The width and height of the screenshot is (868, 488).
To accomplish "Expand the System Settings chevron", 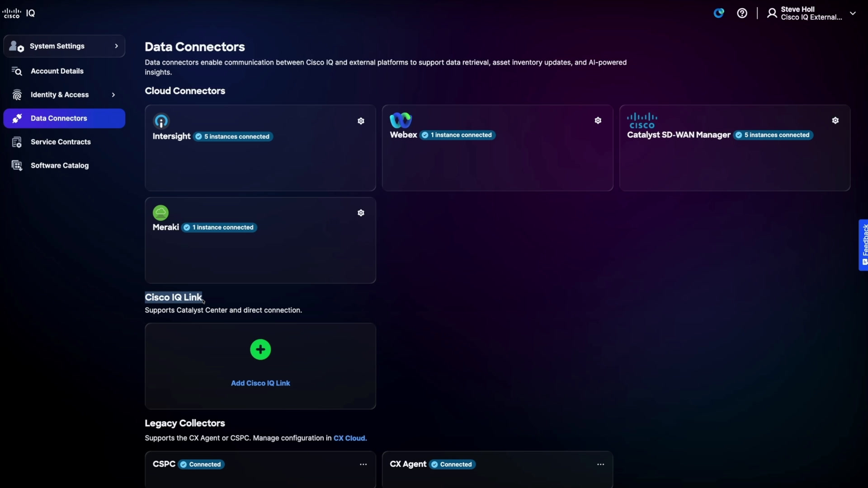I will 116,46.
